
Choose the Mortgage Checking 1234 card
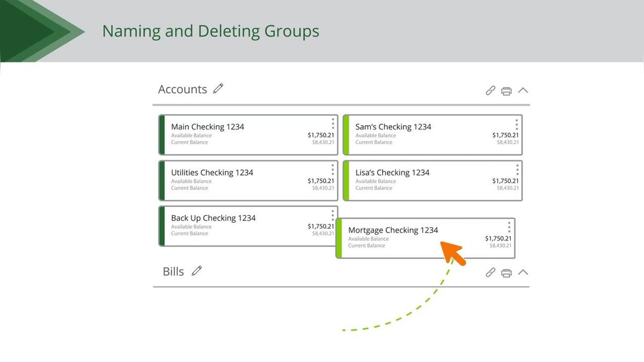(x=426, y=238)
